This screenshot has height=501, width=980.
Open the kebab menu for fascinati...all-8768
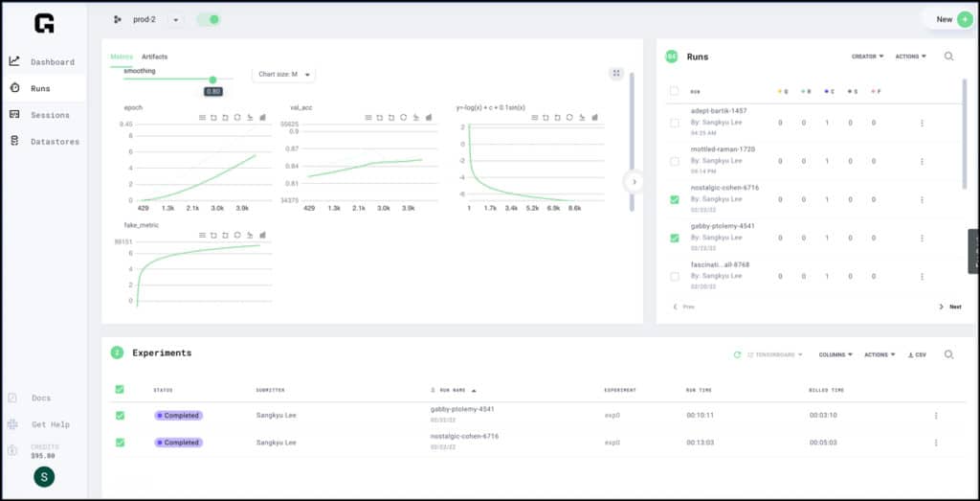click(922, 277)
